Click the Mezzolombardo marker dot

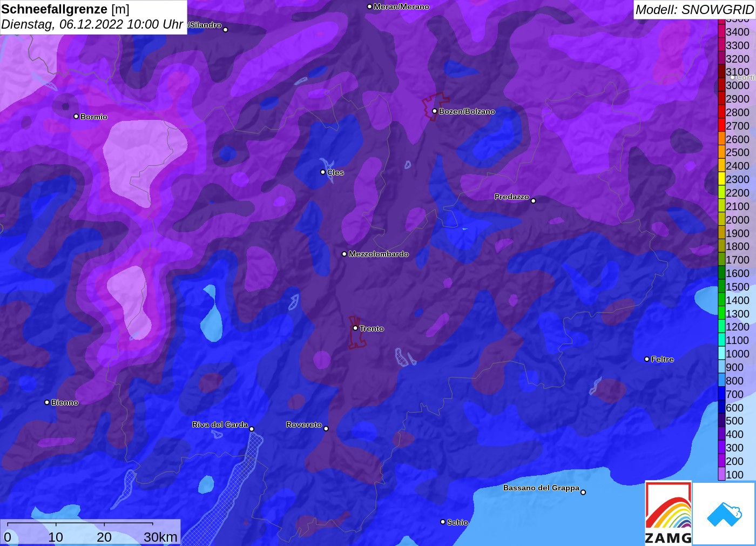[x=345, y=254]
